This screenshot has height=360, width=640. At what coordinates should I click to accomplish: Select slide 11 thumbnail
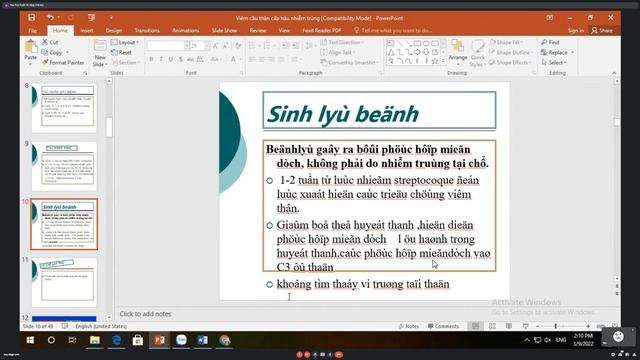pos(64,282)
